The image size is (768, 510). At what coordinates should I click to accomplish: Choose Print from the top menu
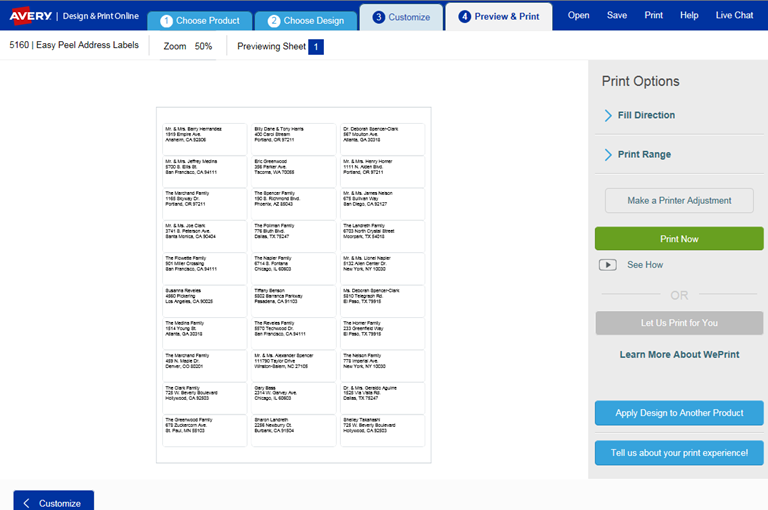(653, 15)
